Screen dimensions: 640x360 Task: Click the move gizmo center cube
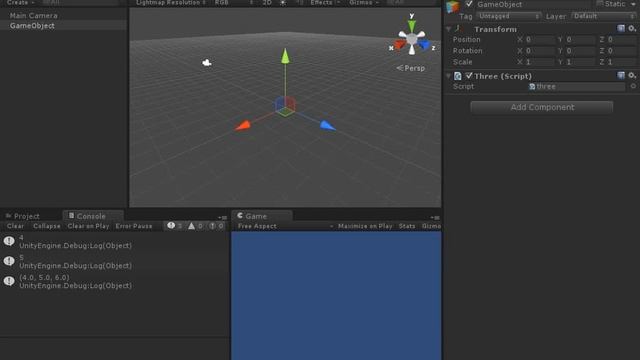pos(285,106)
